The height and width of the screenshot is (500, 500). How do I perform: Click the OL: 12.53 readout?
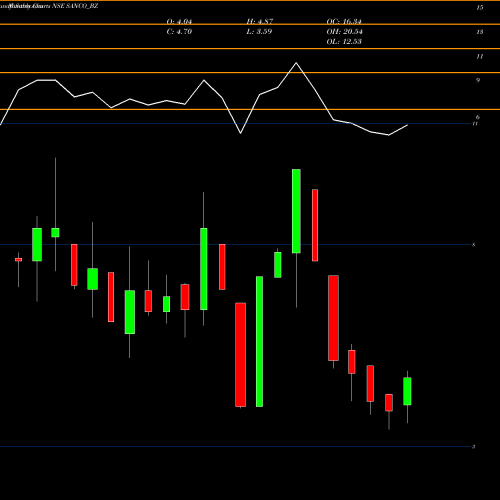(344, 42)
